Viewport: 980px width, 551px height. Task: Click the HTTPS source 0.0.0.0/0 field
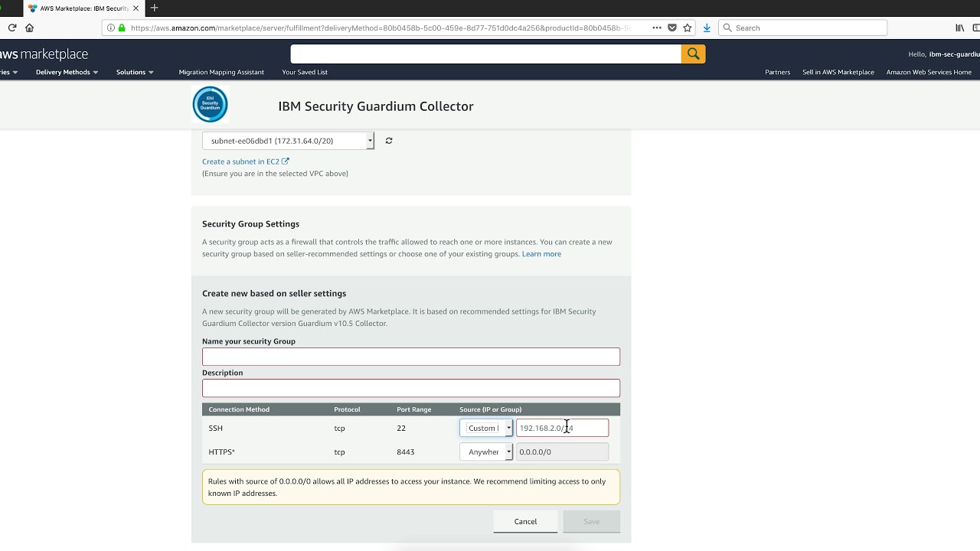(562, 452)
